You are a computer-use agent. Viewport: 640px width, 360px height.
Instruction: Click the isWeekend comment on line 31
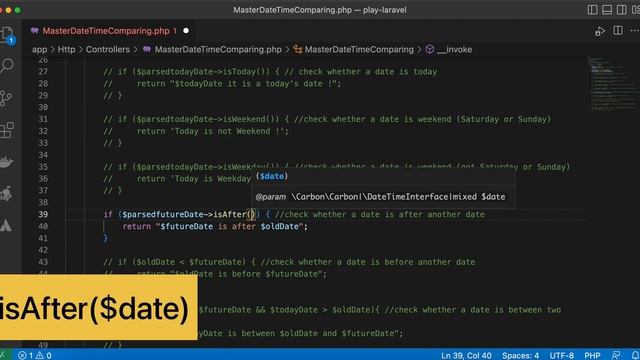[327, 119]
